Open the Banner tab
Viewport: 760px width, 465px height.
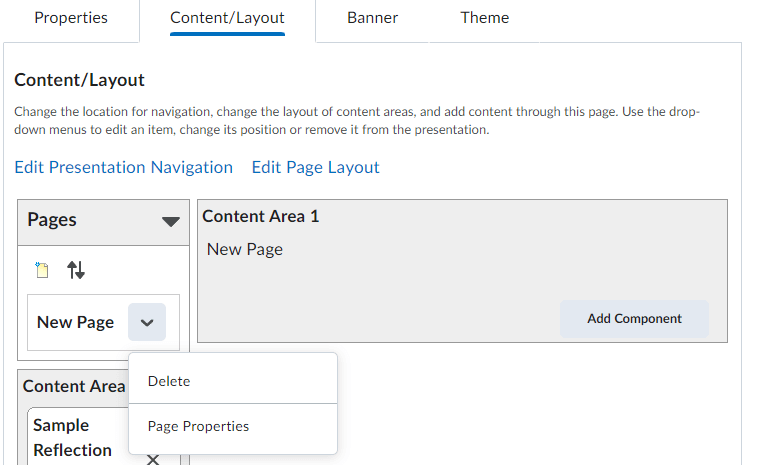point(372,18)
